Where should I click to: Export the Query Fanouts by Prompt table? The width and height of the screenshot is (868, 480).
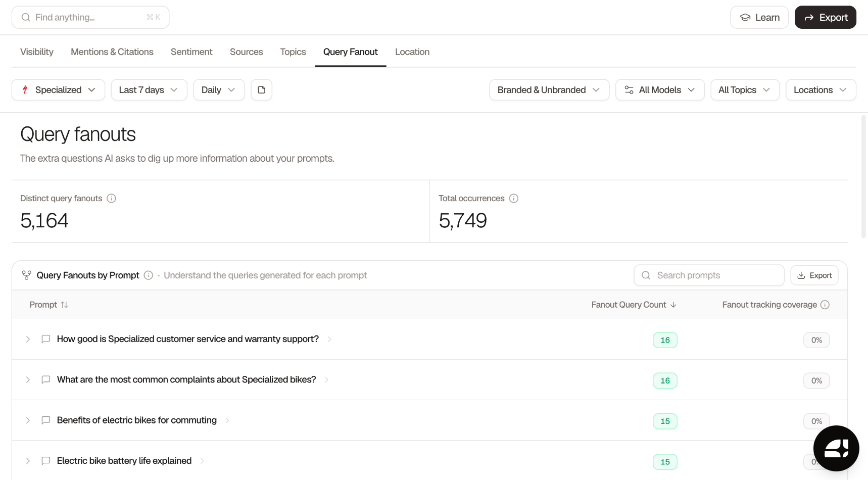(x=814, y=275)
